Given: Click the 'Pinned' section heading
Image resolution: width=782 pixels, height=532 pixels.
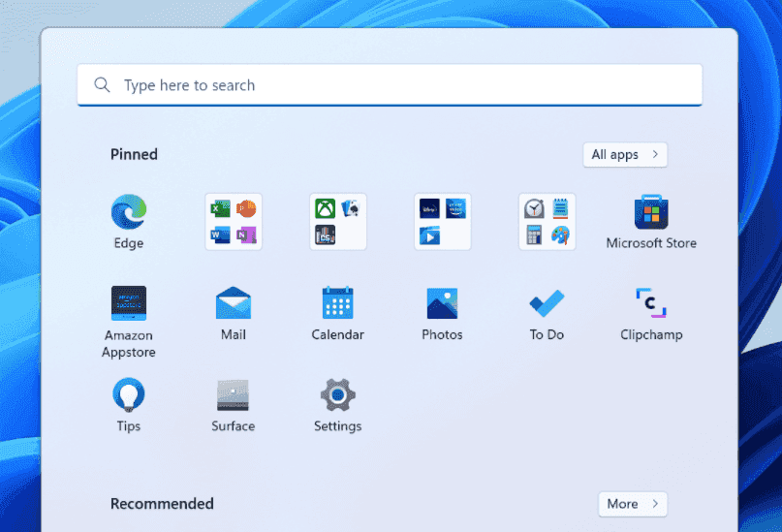Looking at the screenshot, I should (134, 154).
